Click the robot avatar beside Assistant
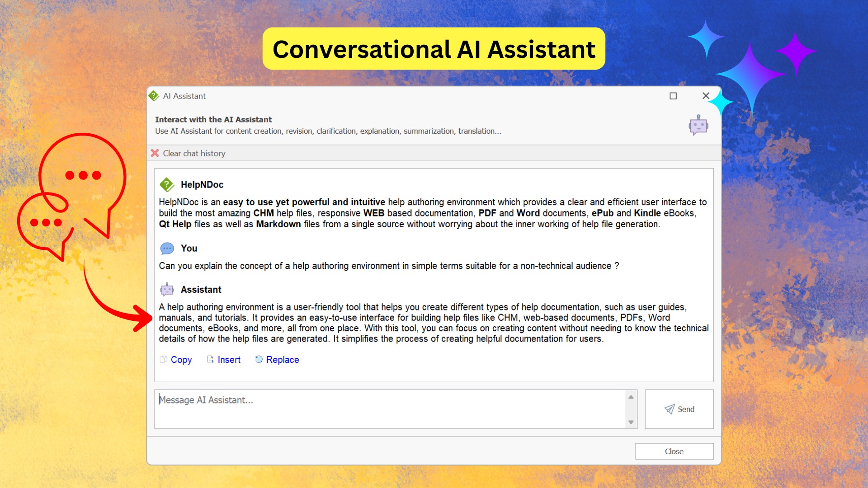This screenshot has width=868, height=488. [x=167, y=289]
